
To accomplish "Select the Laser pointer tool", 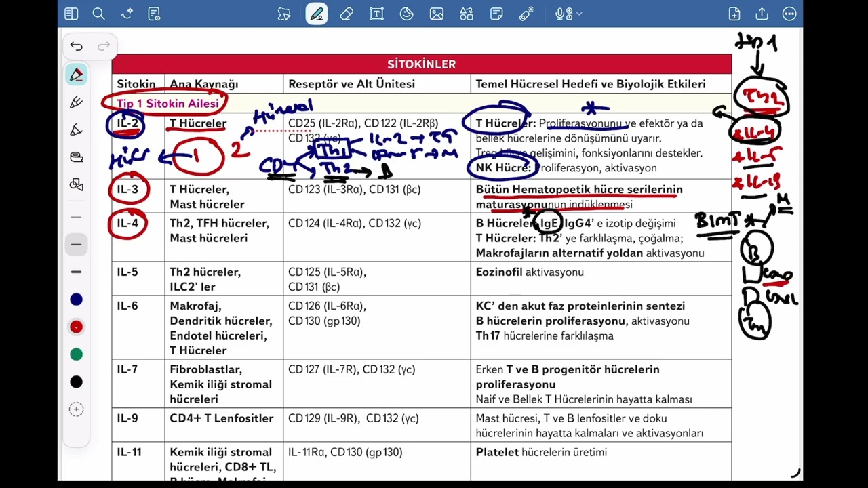I will [527, 14].
